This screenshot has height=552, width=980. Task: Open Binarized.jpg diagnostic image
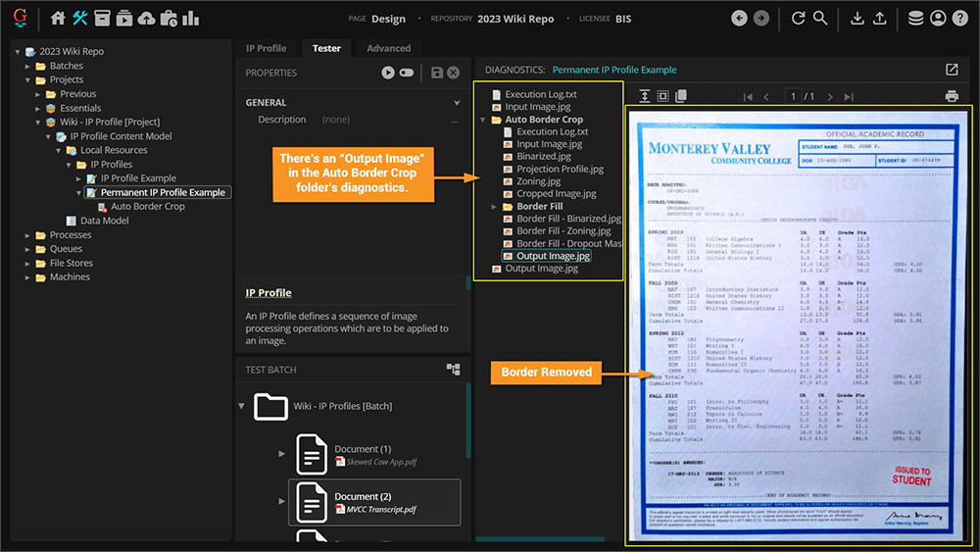(x=543, y=156)
